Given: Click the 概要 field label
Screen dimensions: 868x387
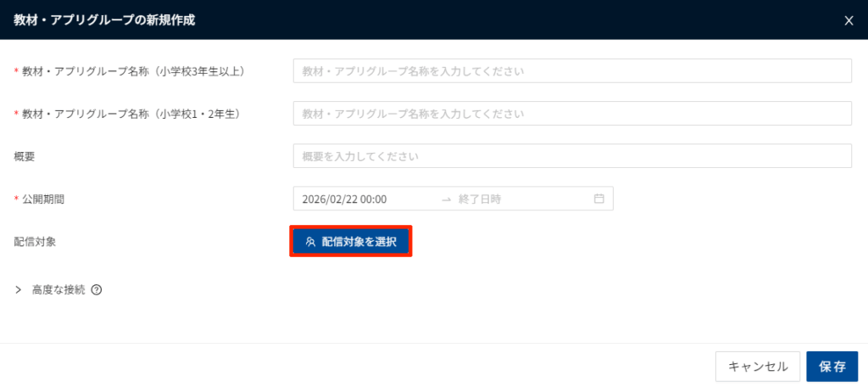Looking at the screenshot, I should point(25,156).
